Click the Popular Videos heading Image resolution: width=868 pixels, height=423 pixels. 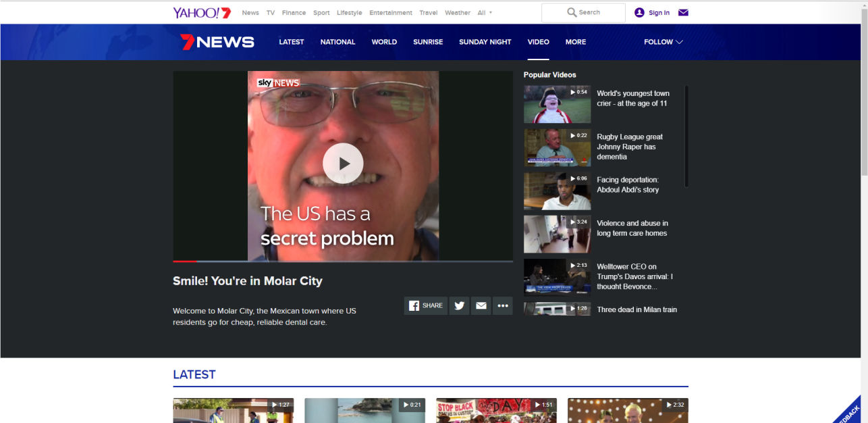point(550,75)
